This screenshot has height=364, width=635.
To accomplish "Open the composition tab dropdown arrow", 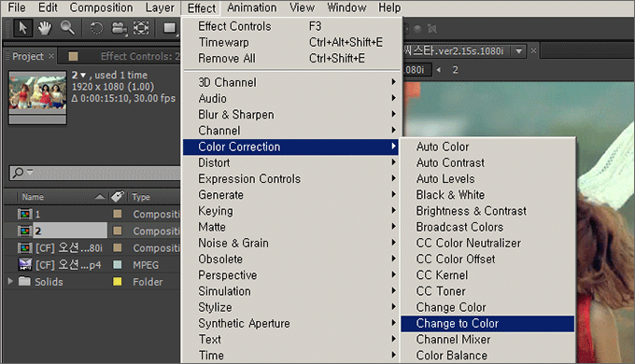I will 518,51.
